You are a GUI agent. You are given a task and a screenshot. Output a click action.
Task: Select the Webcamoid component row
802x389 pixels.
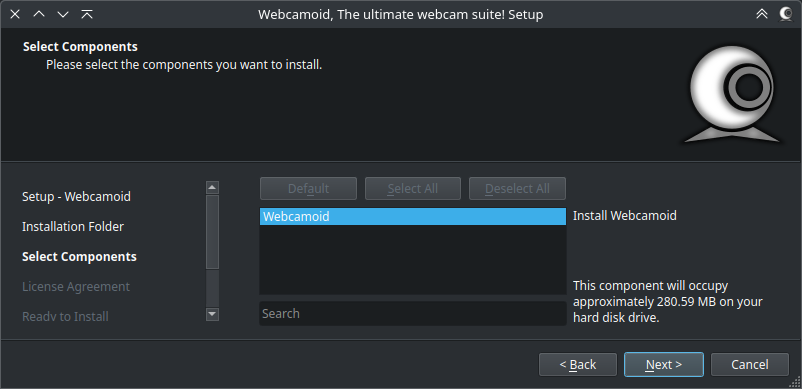(413, 216)
